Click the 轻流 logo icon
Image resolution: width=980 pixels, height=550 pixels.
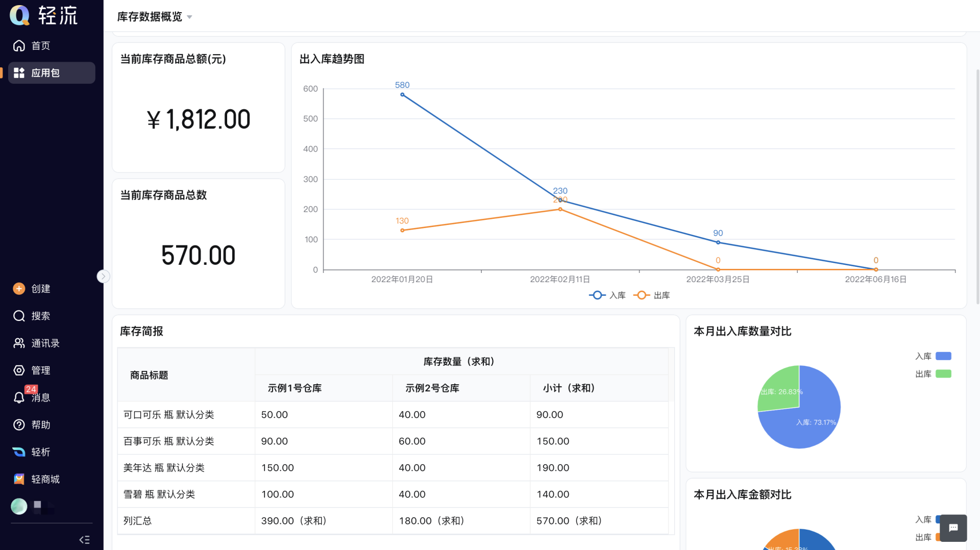(x=20, y=15)
